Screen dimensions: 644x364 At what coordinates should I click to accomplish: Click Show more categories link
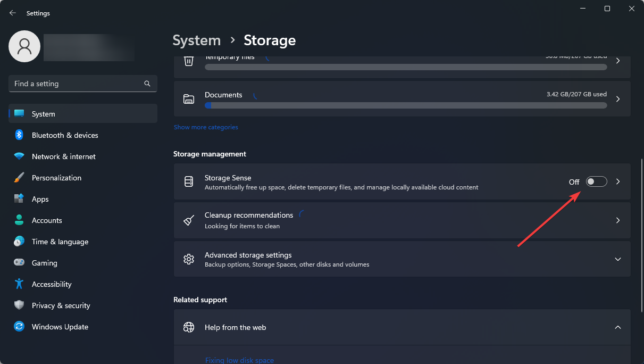pyautogui.click(x=206, y=127)
